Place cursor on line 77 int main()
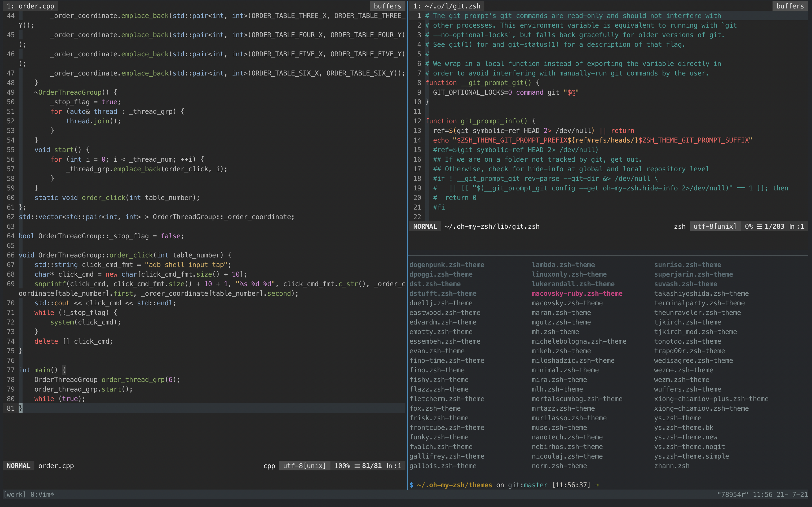This screenshot has height=507, width=812. tap(42, 370)
